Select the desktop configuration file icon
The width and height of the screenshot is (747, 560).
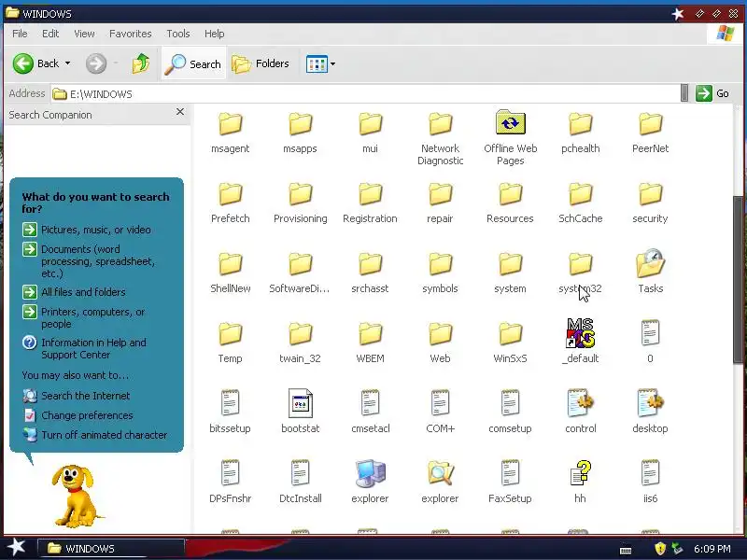(650, 403)
